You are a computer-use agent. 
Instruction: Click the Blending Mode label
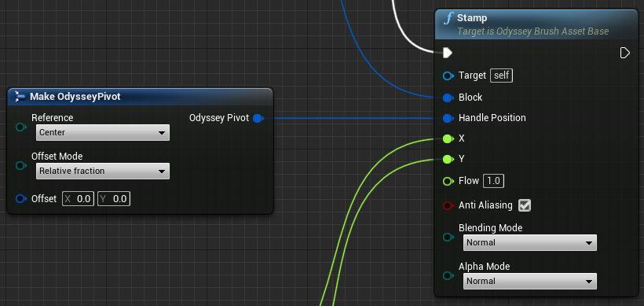point(490,228)
